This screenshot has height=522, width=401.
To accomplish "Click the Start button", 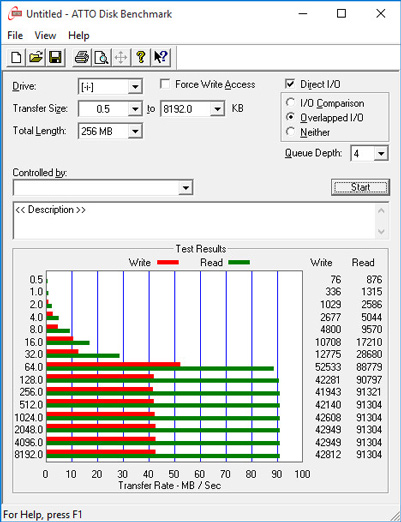I will [x=360, y=187].
